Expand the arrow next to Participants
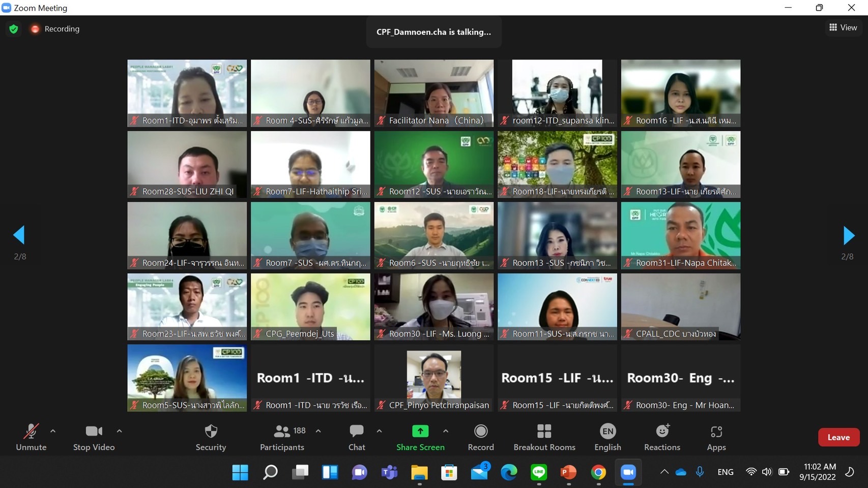This screenshot has width=868, height=488. pyautogui.click(x=318, y=431)
